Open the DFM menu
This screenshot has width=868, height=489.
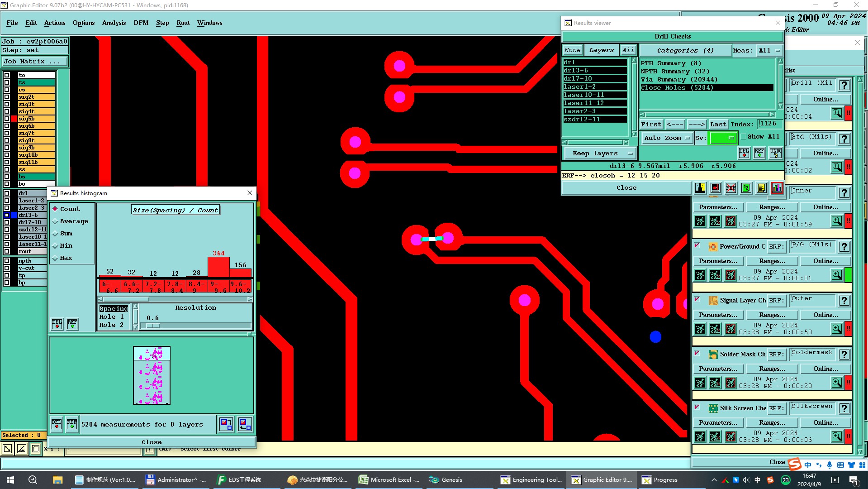[141, 23]
